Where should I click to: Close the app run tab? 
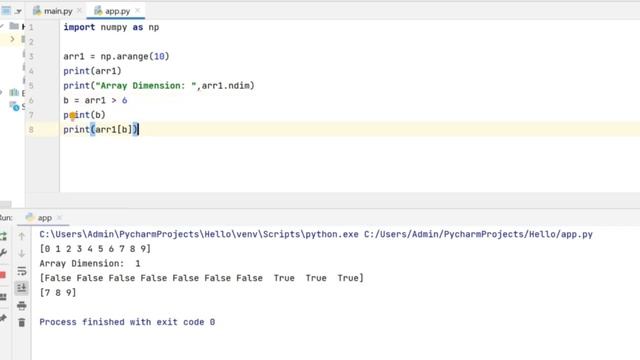(60, 218)
